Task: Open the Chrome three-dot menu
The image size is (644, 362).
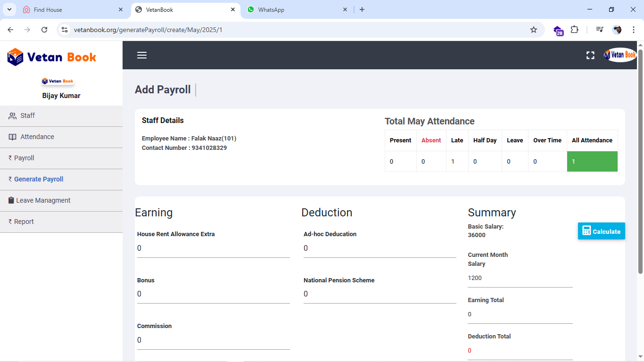Action: [x=634, y=30]
